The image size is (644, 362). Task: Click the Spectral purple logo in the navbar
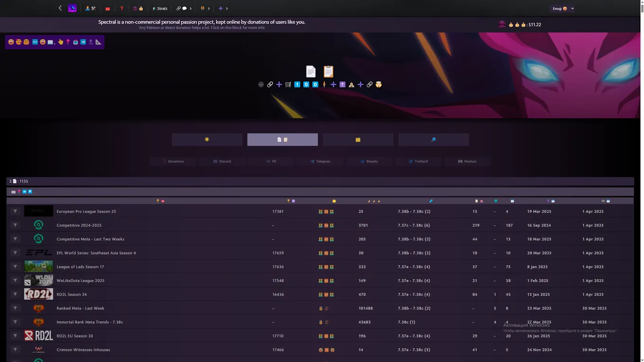(72, 8)
